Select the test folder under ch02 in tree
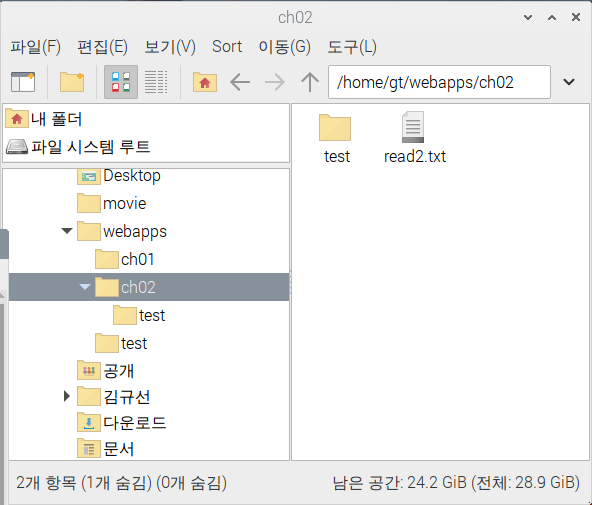 pos(152,316)
